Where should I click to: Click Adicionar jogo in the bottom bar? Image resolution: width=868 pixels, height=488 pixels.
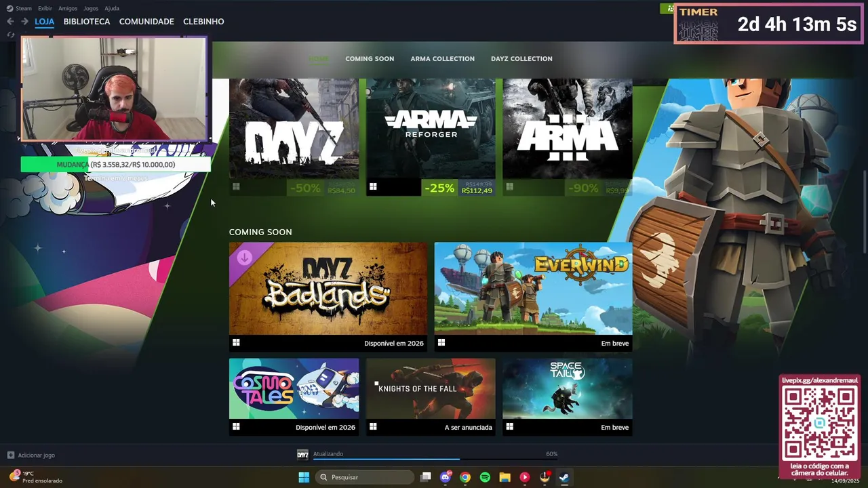pyautogui.click(x=37, y=455)
